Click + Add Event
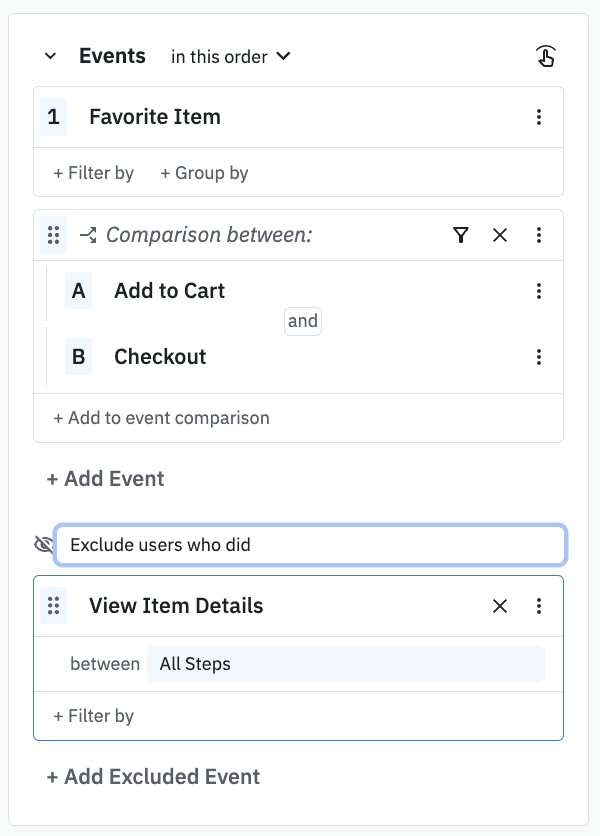This screenshot has width=600, height=836. (105, 479)
